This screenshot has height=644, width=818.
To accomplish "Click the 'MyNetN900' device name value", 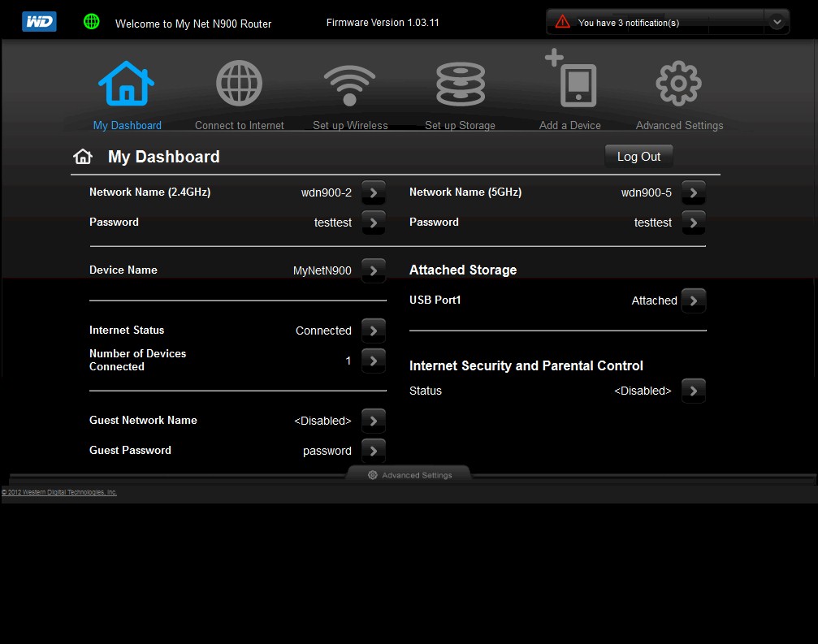I will tap(322, 270).
